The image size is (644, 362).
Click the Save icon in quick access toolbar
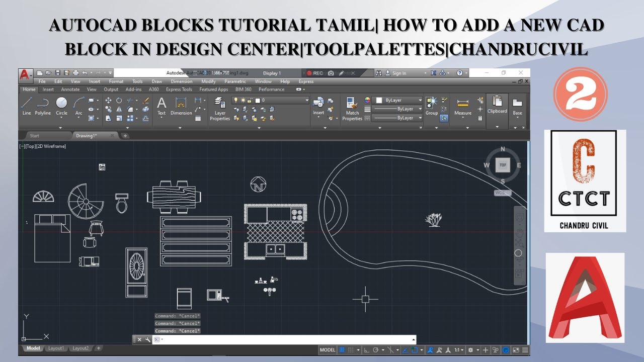pyautogui.click(x=58, y=73)
